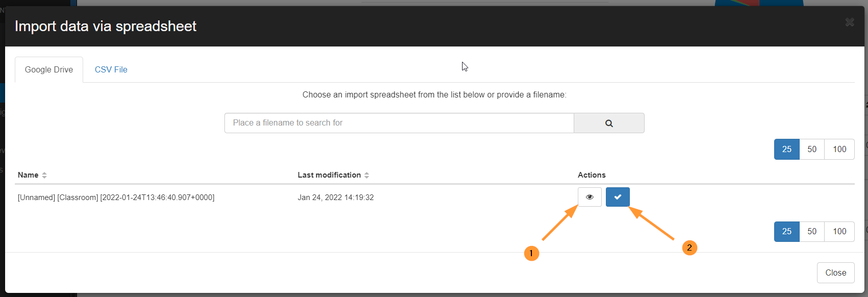The height and width of the screenshot is (297, 868).
Task: Close the dialog with the X icon
Action: point(850,22)
